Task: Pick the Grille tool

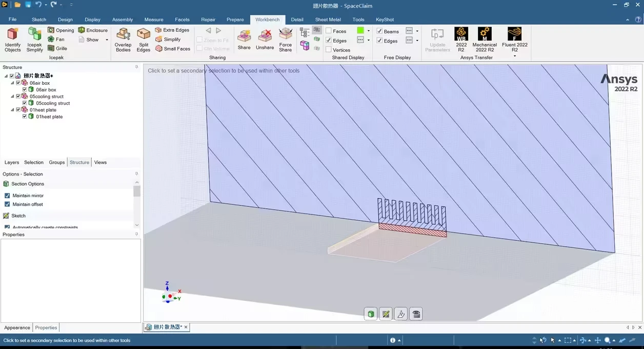Action: tap(57, 48)
